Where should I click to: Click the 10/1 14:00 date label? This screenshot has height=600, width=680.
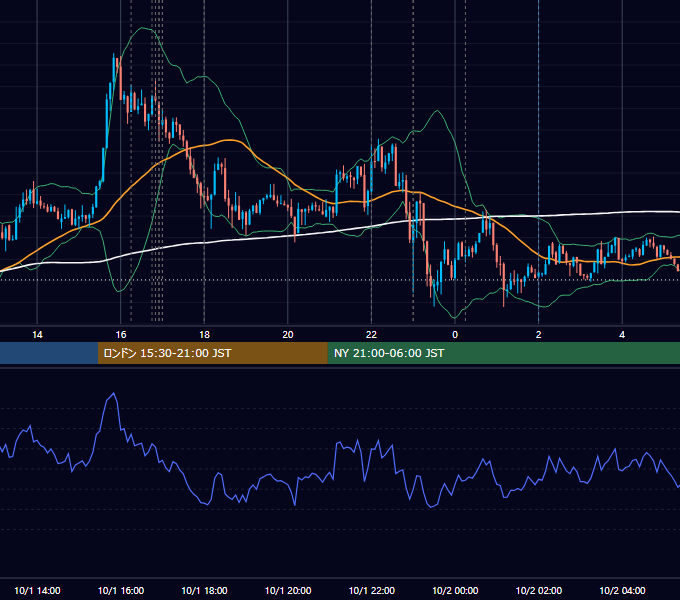[x=37, y=590]
